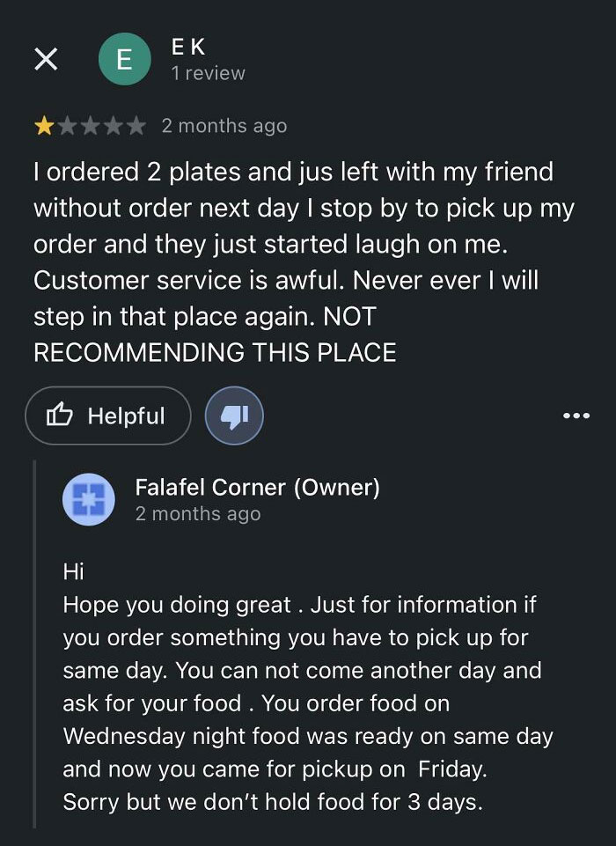Click the fourth empty star icon
The width and height of the screenshot is (616, 846).
tap(114, 125)
